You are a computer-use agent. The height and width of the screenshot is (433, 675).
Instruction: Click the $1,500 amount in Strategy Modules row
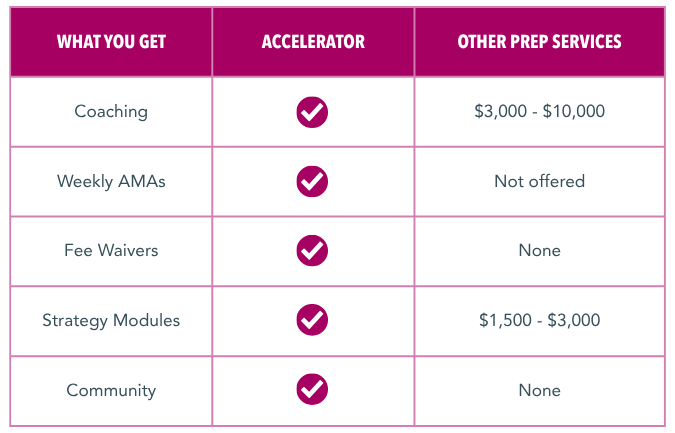pyautogui.click(x=505, y=320)
